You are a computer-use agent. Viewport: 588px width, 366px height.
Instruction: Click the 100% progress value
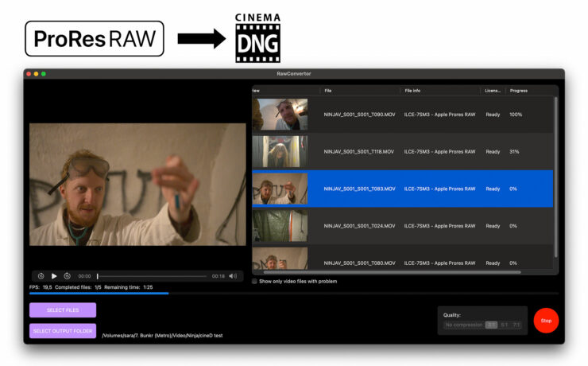pyautogui.click(x=516, y=115)
